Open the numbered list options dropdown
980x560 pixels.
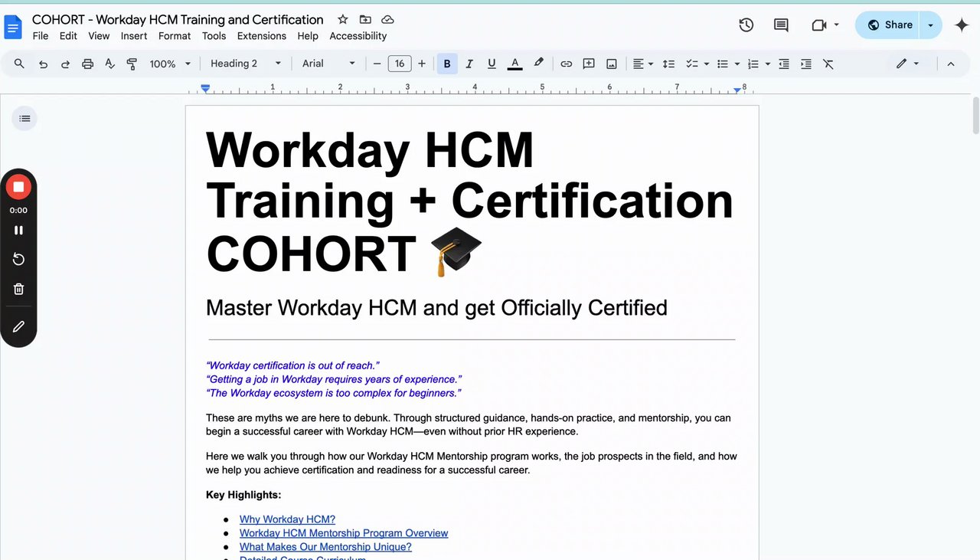[x=767, y=64]
